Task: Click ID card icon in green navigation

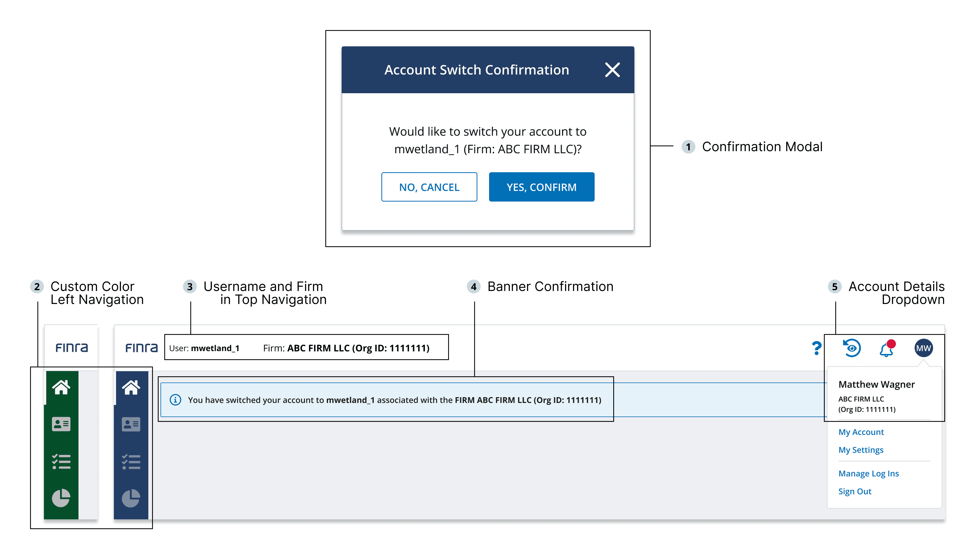Action: 61,424
